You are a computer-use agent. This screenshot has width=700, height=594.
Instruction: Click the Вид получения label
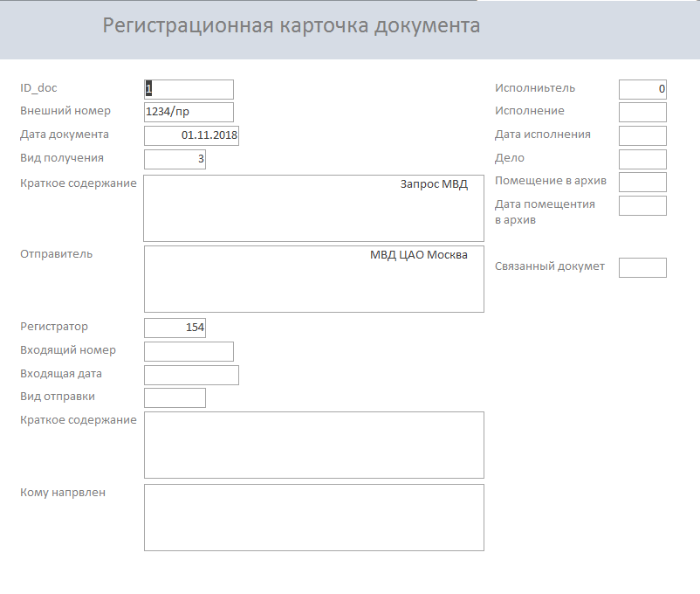[62, 158]
